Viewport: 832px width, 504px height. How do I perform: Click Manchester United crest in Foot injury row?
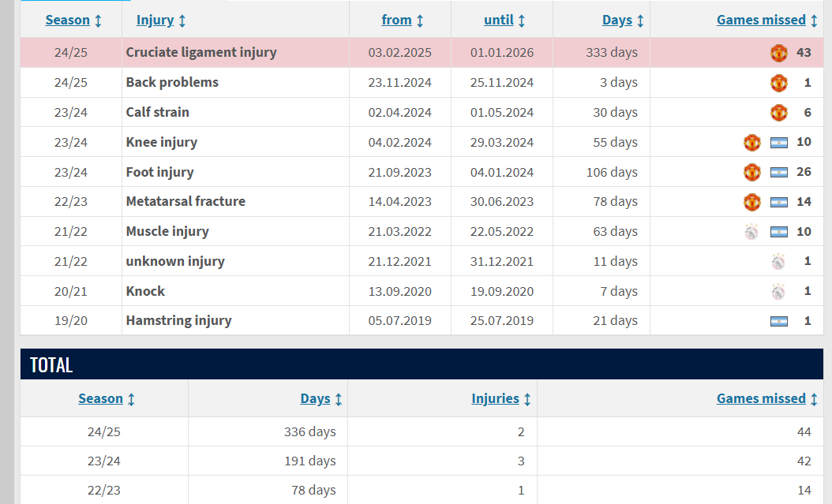click(x=751, y=172)
